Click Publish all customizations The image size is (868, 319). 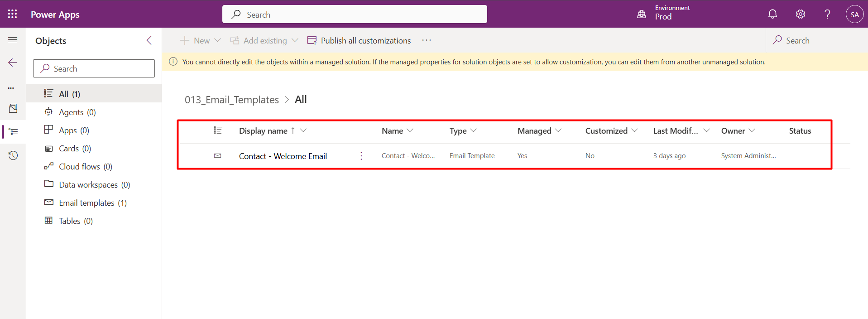pos(359,40)
